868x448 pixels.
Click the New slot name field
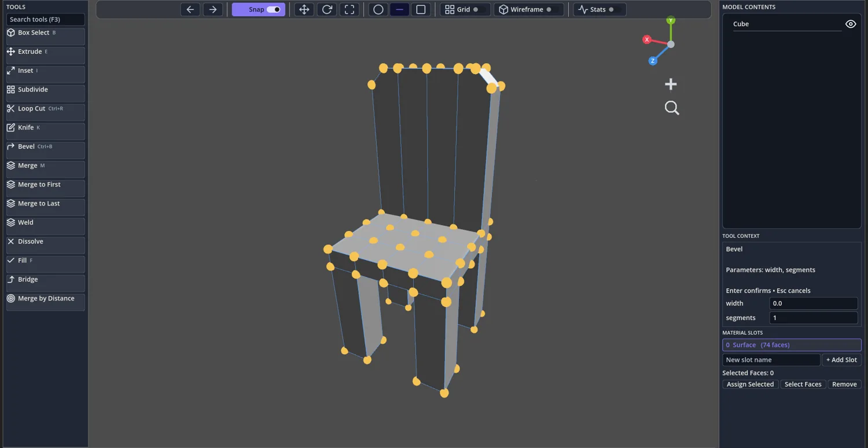click(771, 359)
